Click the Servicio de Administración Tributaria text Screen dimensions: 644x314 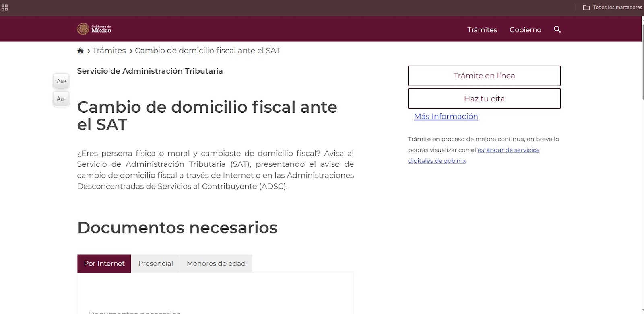(150, 71)
